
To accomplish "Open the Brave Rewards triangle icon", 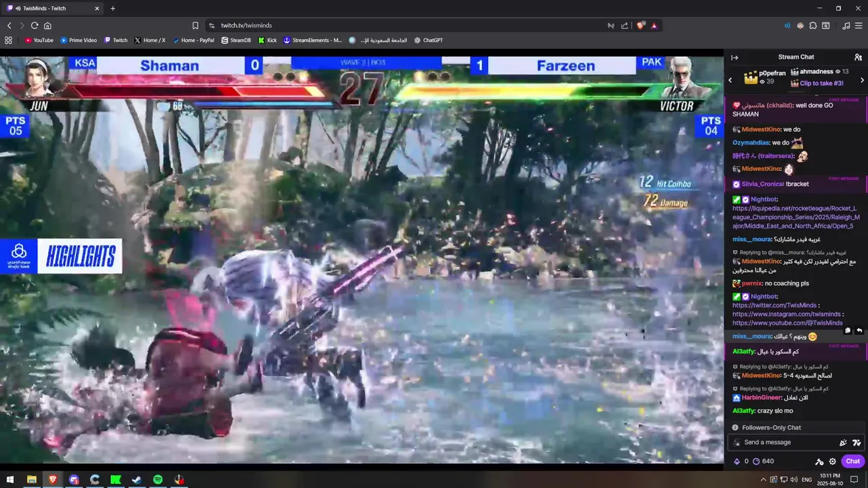I will pyautogui.click(x=654, y=26).
